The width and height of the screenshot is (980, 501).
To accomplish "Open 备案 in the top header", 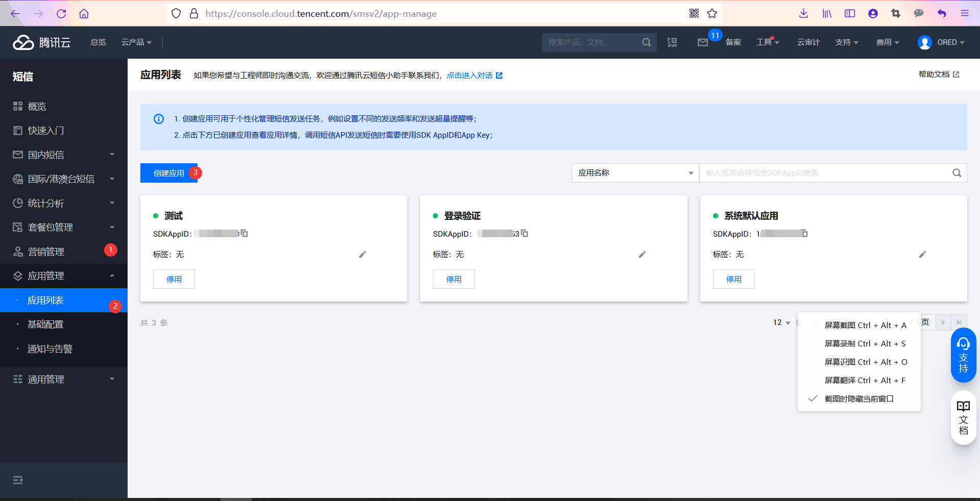I will (733, 42).
